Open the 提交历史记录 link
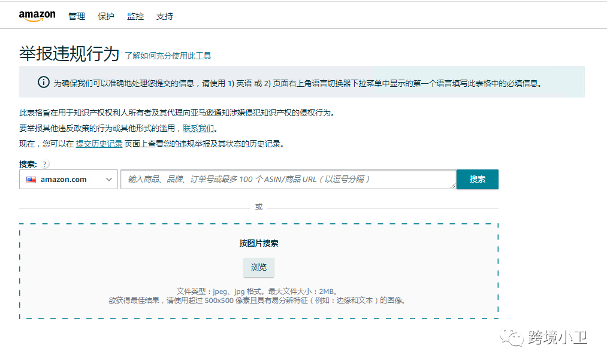The width and height of the screenshot is (607, 364). pyautogui.click(x=99, y=144)
